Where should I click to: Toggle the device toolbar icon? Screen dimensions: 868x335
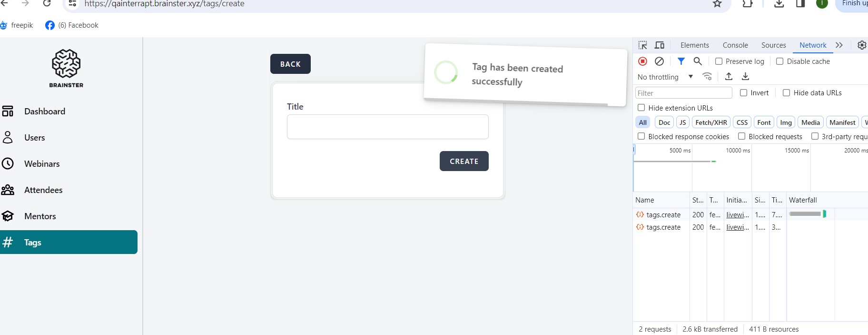pos(660,45)
